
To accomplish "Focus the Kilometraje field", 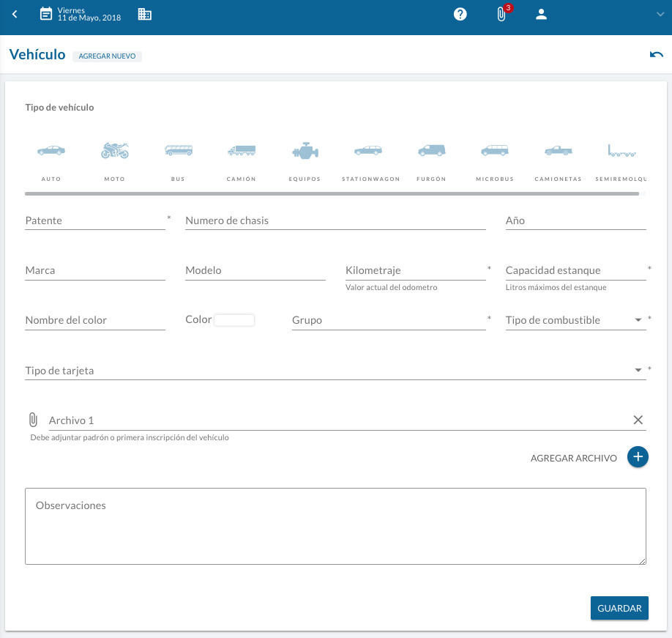I will click(x=415, y=270).
